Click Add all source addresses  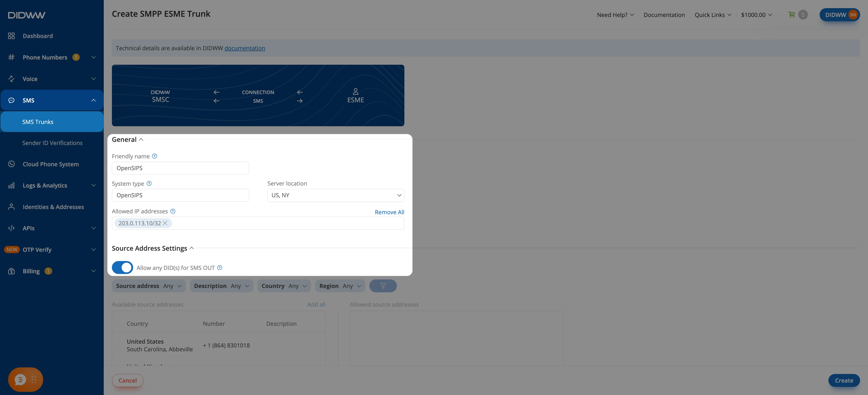316,304
